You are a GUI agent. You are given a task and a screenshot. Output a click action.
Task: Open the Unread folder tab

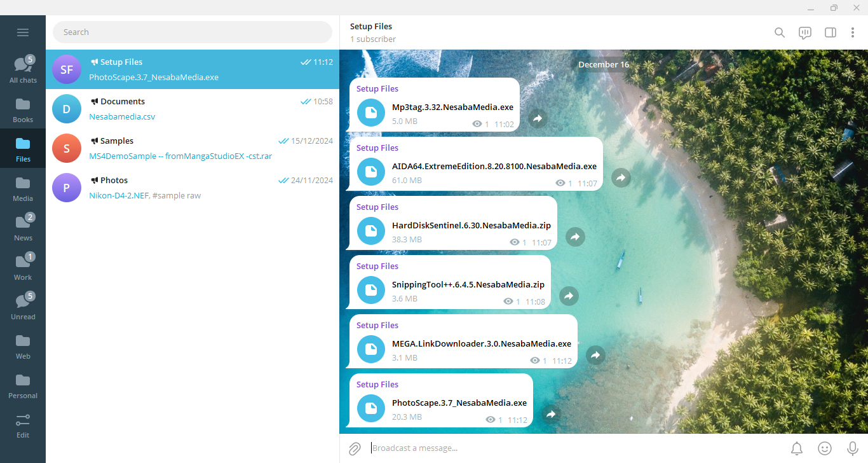click(x=23, y=306)
